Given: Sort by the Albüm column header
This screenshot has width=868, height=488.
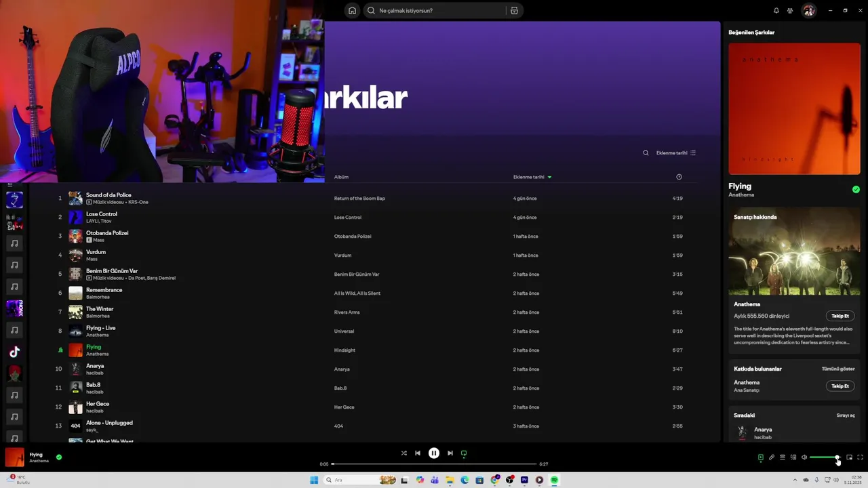Looking at the screenshot, I should pos(341,177).
